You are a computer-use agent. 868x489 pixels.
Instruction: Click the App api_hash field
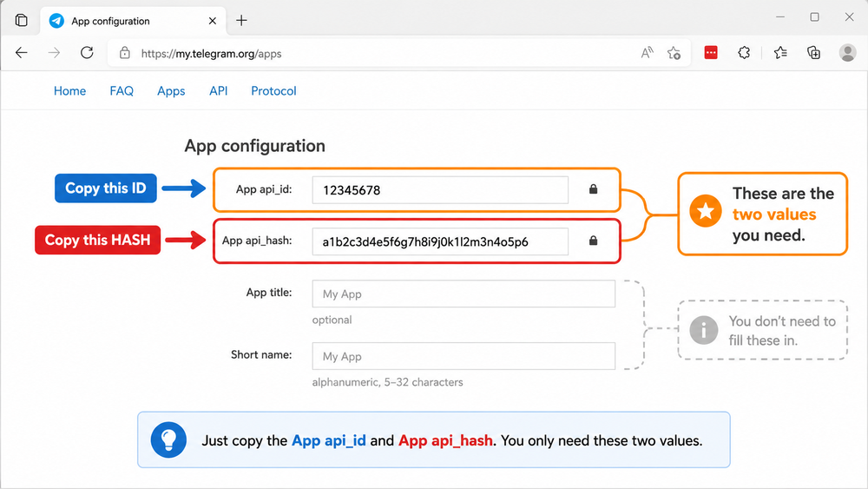point(440,241)
